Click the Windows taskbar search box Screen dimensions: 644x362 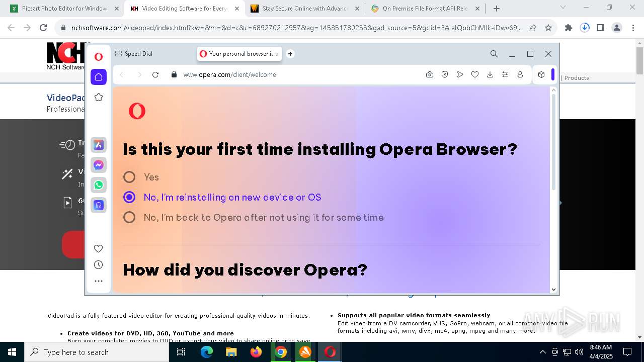click(x=97, y=352)
